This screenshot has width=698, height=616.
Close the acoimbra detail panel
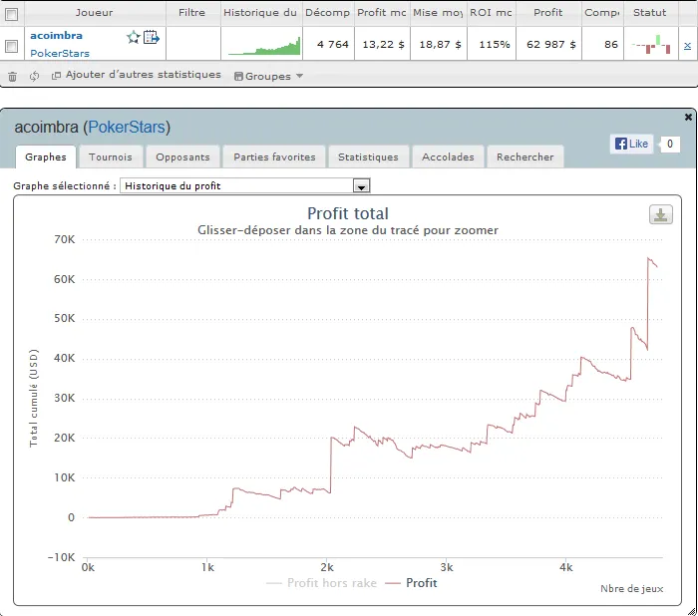click(688, 117)
